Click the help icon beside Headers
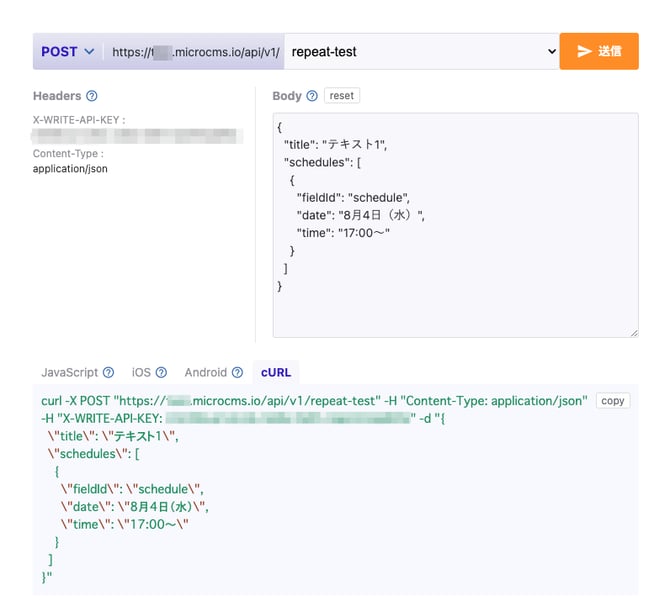The width and height of the screenshot is (670, 606). (x=92, y=96)
